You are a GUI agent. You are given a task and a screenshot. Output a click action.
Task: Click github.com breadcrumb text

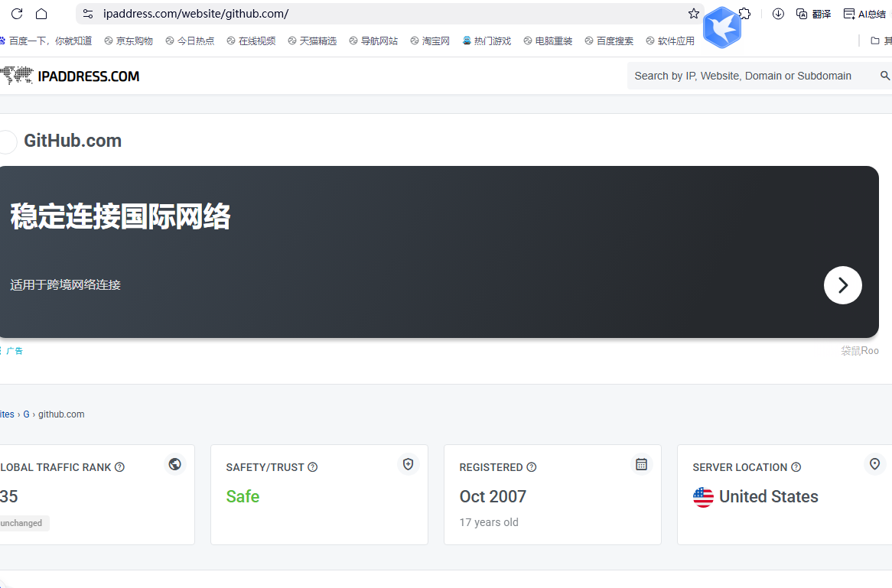61,414
